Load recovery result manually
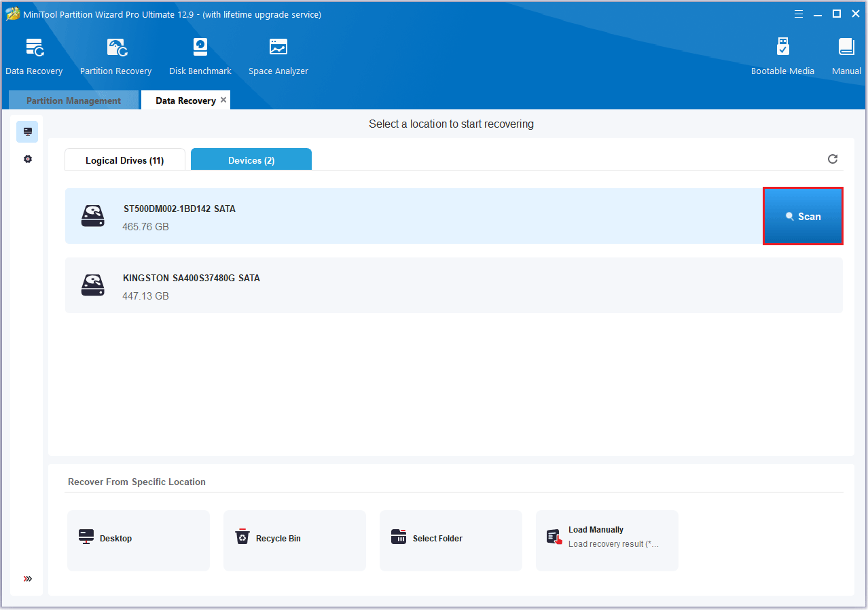Image resolution: width=868 pixels, height=610 pixels. [x=607, y=541]
